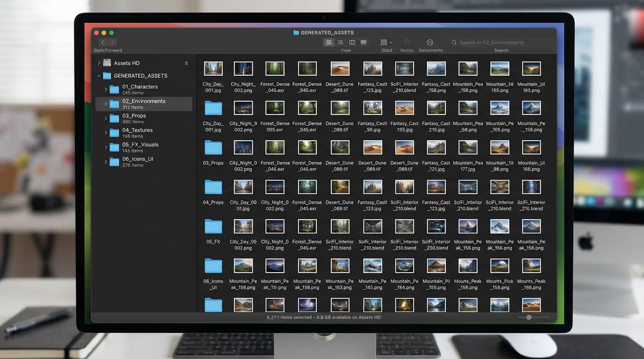
Task: Switch to icon grid view
Action: pos(329,43)
